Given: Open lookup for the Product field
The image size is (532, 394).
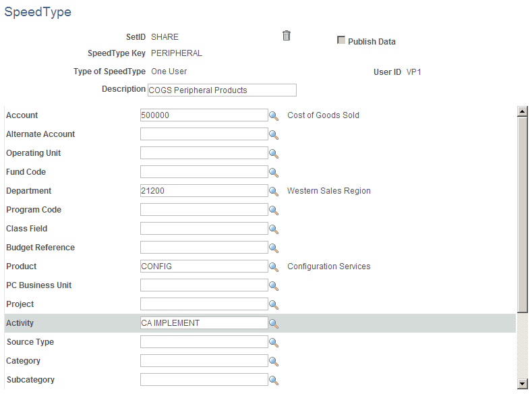Looking at the screenshot, I should click(x=274, y=267).
